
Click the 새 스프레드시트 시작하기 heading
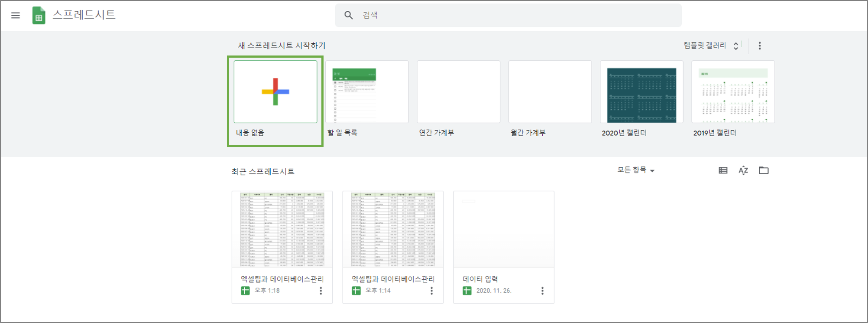coord(282,46)
